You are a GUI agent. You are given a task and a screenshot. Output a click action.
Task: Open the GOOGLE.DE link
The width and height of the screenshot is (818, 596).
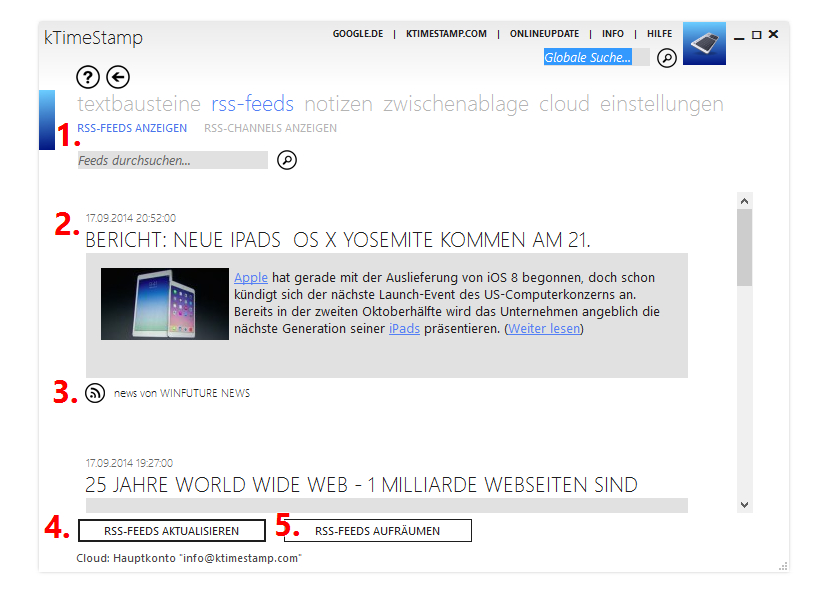(358, 34)
